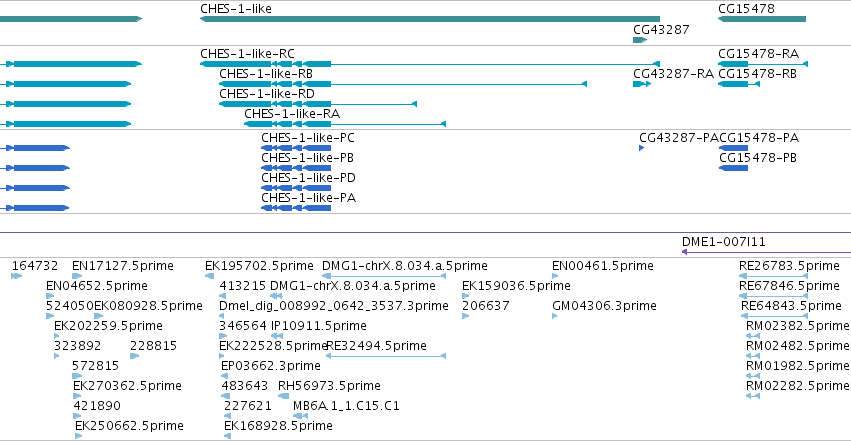This screenshot has height=441, width=851.
Task: Select EST 323892
Action: 56,356
